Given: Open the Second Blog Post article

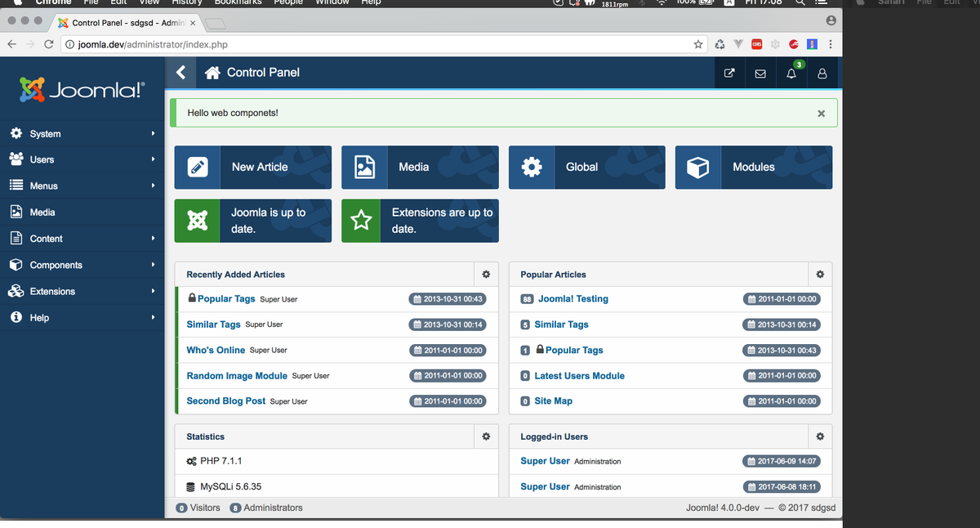Looking at the screenshot, I should [226, 401].
